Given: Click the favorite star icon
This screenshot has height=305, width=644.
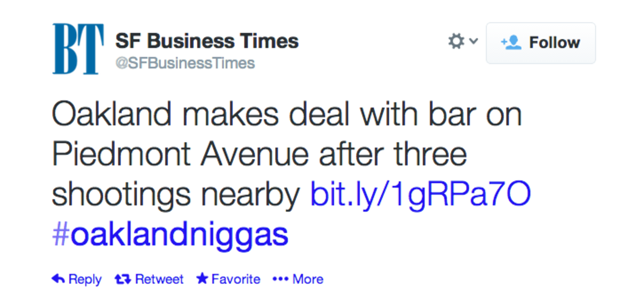Looking at the screenshot, I should point(202,278).
